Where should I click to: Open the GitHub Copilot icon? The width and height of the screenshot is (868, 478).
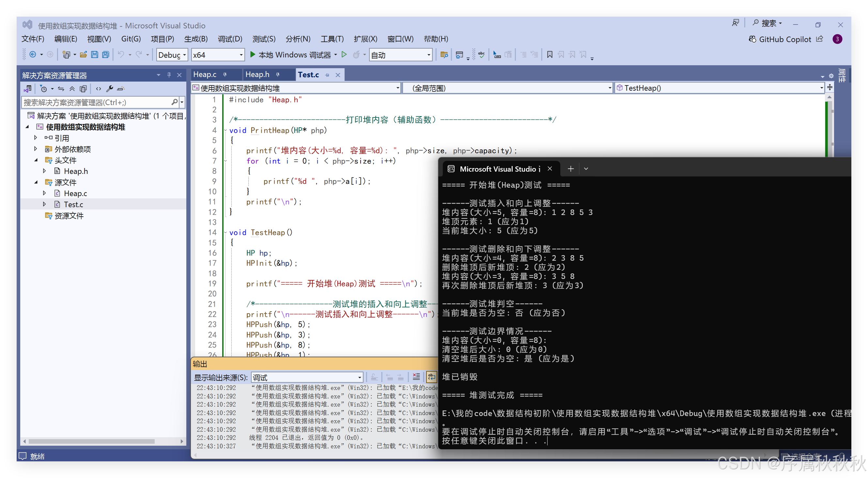pyautogui.click(x=752, y=39)
